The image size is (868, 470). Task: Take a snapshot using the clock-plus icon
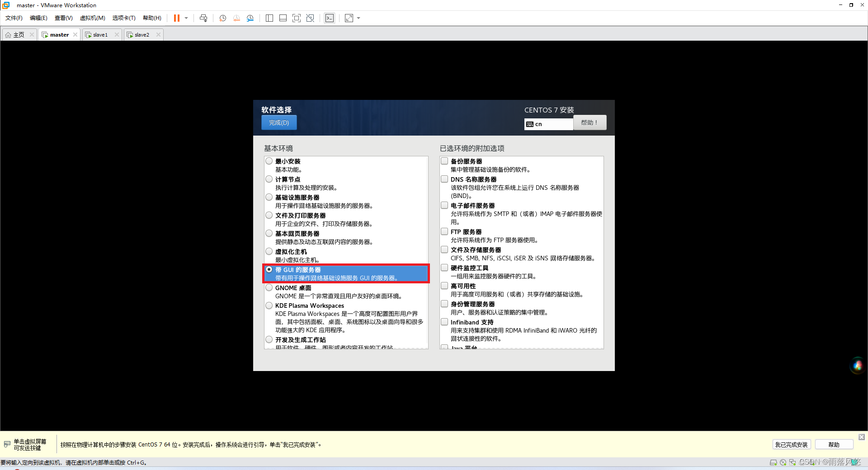pyautogui.click(x=222, y=18)
